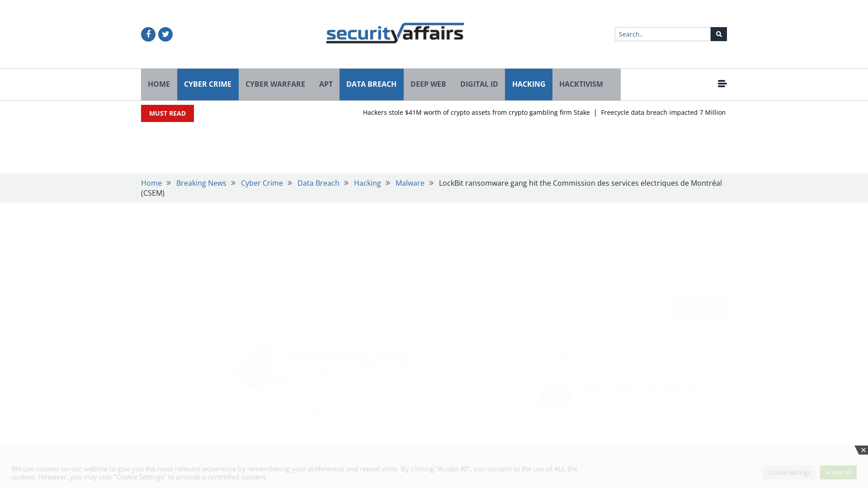Image resolution: width=868 pixels, height=488 pixels.
Task: Click the Breaking News breadcrumb arrow icon
Action: pos(233,183)
